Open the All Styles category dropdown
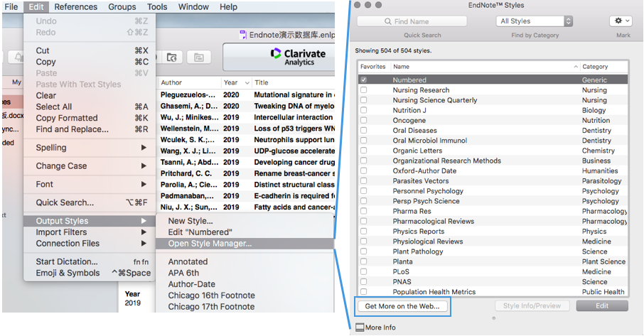This screenshot has width=644, height=336. point(535,21)
